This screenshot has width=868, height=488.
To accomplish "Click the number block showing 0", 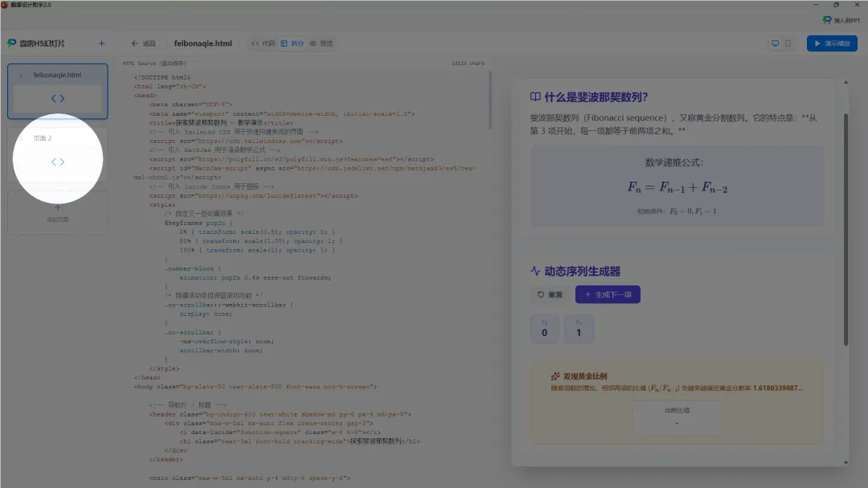I will click(x=545, y=329).
